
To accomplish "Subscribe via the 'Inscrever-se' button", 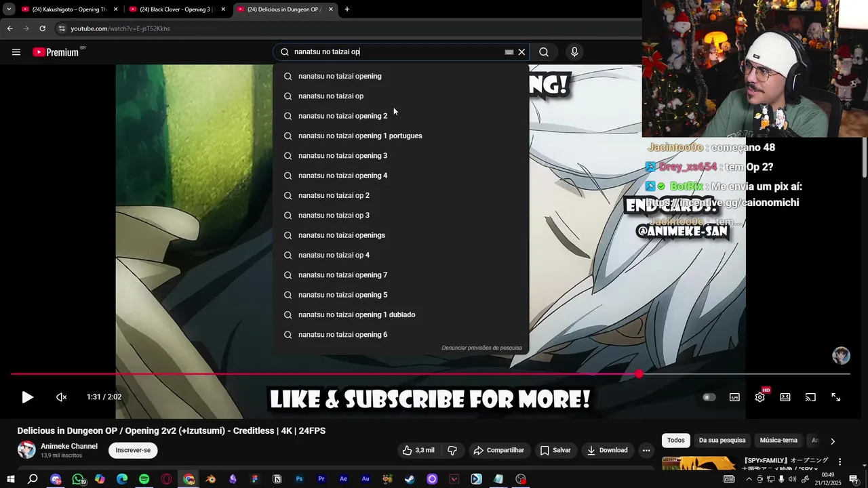I will point(133,450).
